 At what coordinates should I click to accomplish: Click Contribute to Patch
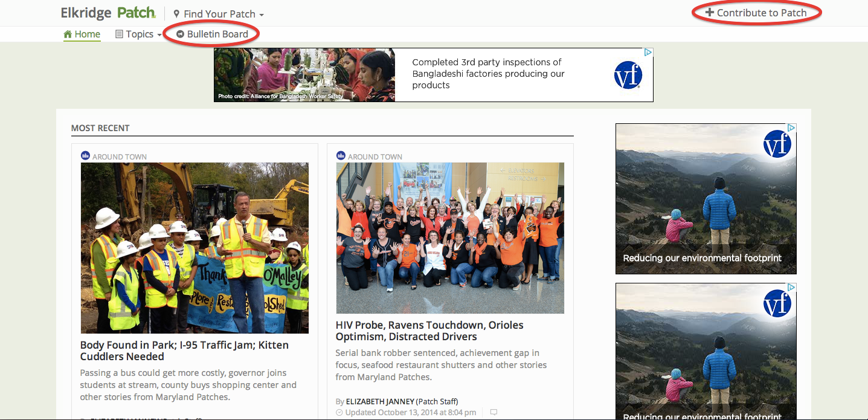point(756,13)
